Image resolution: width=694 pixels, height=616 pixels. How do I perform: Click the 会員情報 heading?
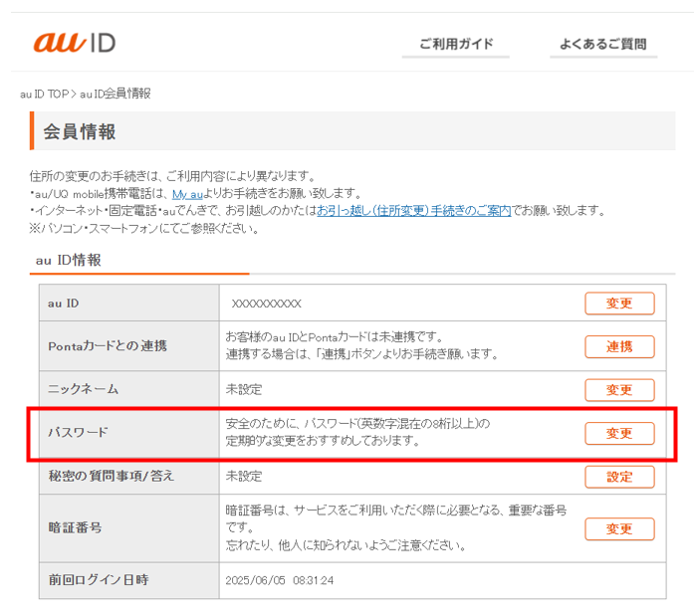(80, 131)
